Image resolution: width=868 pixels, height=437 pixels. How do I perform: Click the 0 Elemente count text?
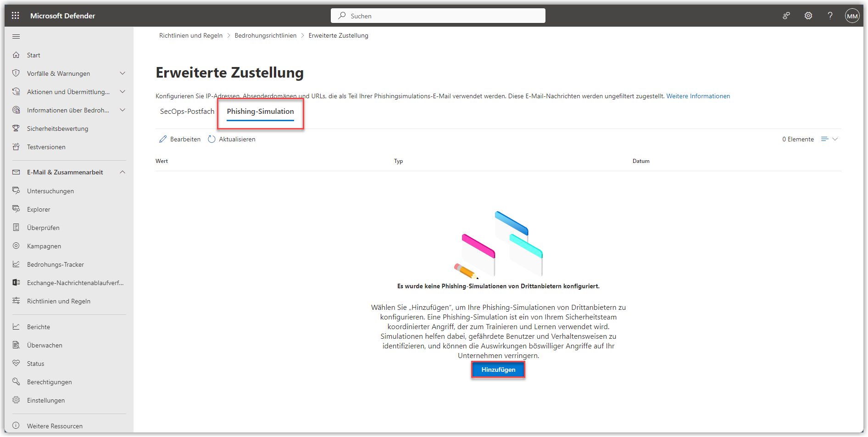click(798, 139)
